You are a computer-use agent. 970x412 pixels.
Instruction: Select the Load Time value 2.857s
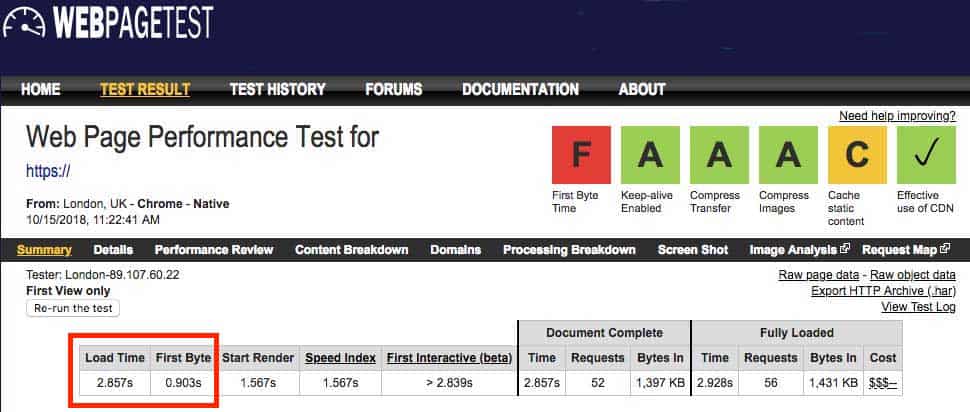click(115, 383)
